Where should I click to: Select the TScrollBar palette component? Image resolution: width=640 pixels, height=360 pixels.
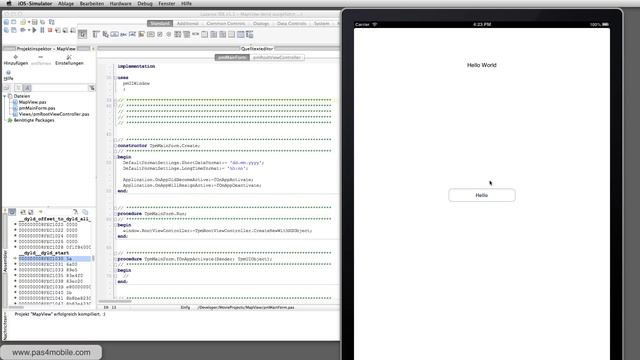(x=196, y=34)
